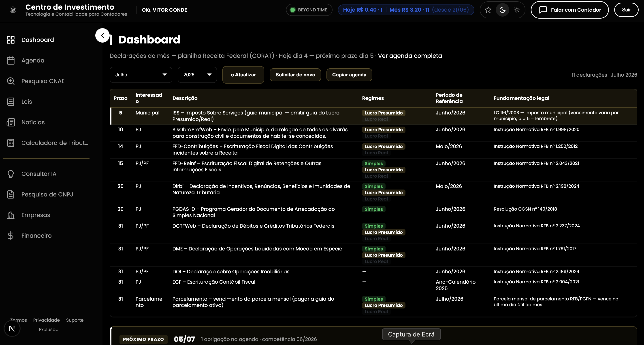This screenshot has height=345, width=644.
Task: Click Solicitar de novo button
Action: tap(295, 75)
